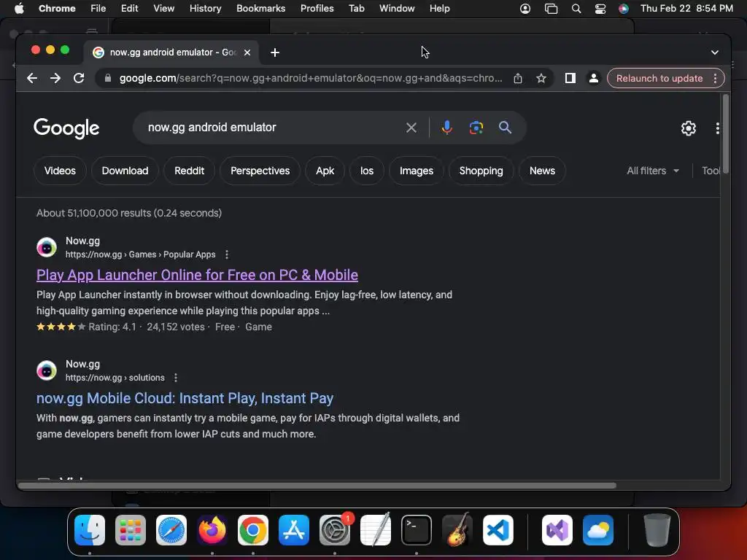Screen dimensions: 747x560
Task: Apply the Reddit filter chip
Action: [x=189, y=171]
